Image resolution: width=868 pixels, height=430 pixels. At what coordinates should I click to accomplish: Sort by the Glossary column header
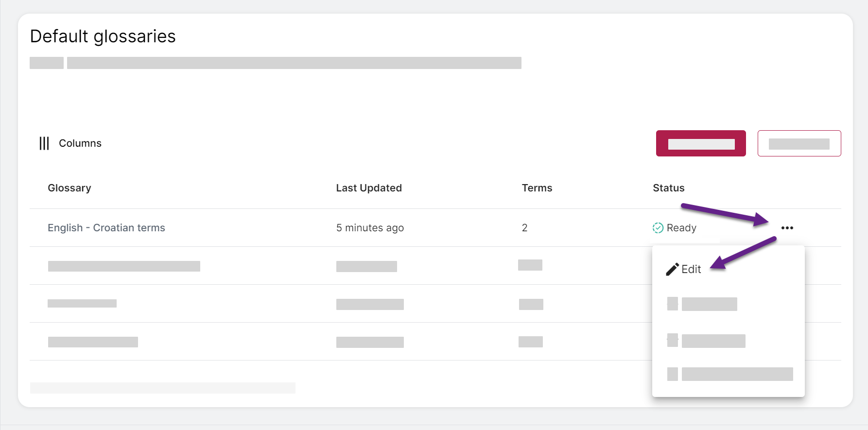pos(69,188)
